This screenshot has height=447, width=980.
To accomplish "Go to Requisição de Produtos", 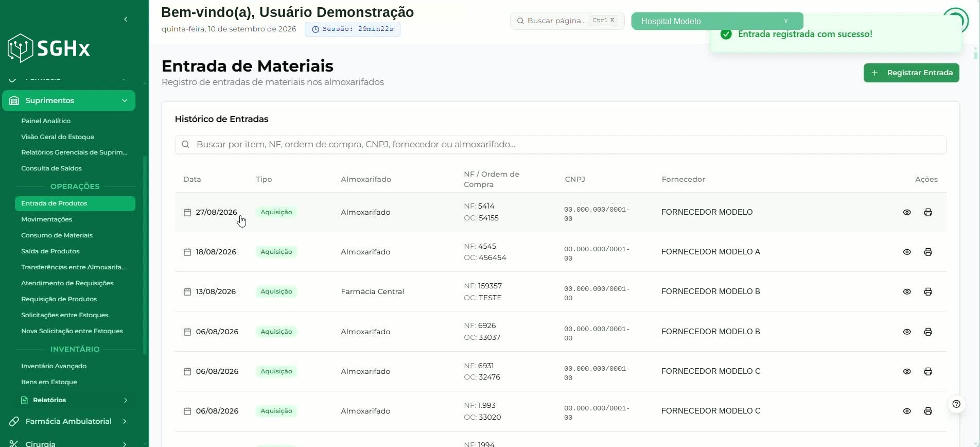I will pyautogui.click(x=59, y=299).
